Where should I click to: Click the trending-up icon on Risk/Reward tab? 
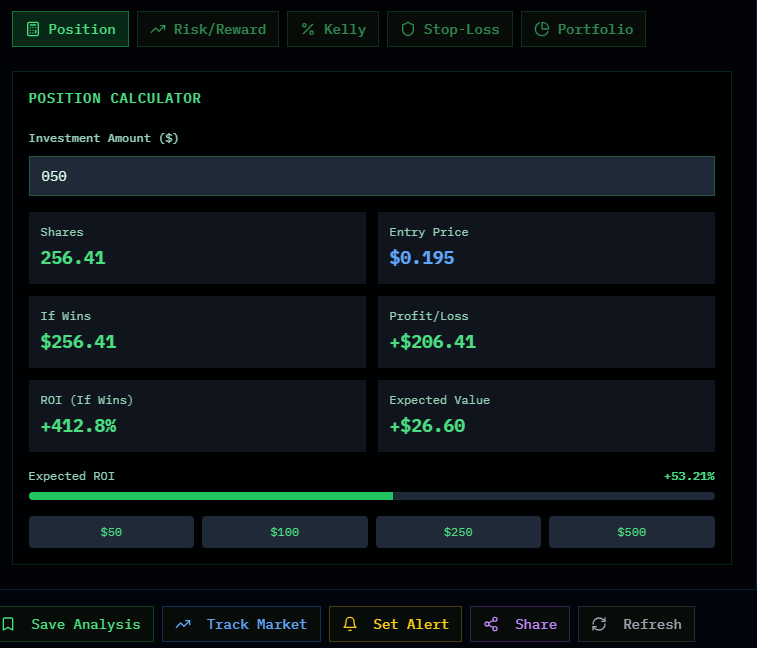pyautogui.click(x=158, y=29)
